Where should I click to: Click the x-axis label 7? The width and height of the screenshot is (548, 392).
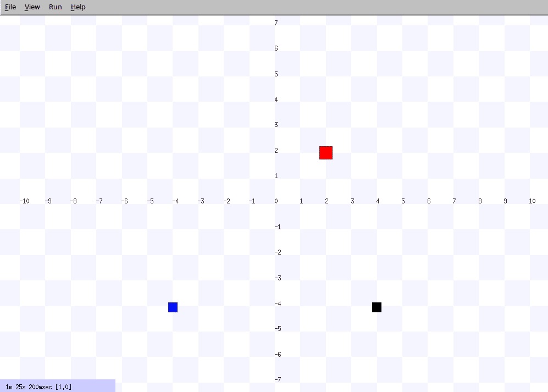(454, 201)
